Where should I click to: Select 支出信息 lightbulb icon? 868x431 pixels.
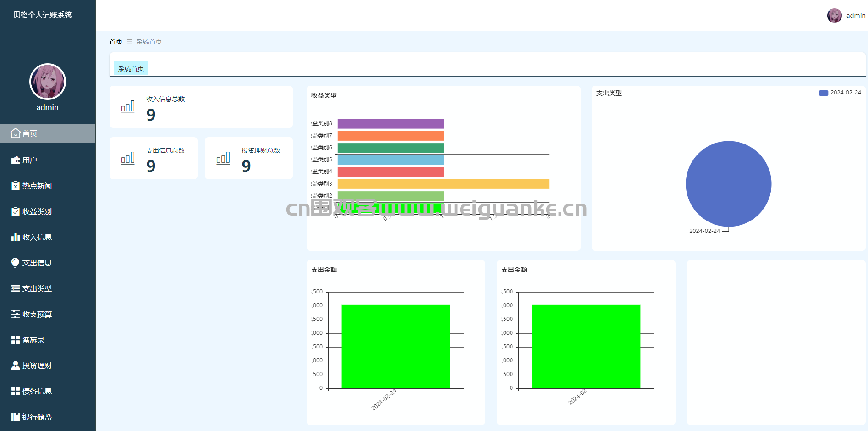pyautogui.click(x=16, y=263)
